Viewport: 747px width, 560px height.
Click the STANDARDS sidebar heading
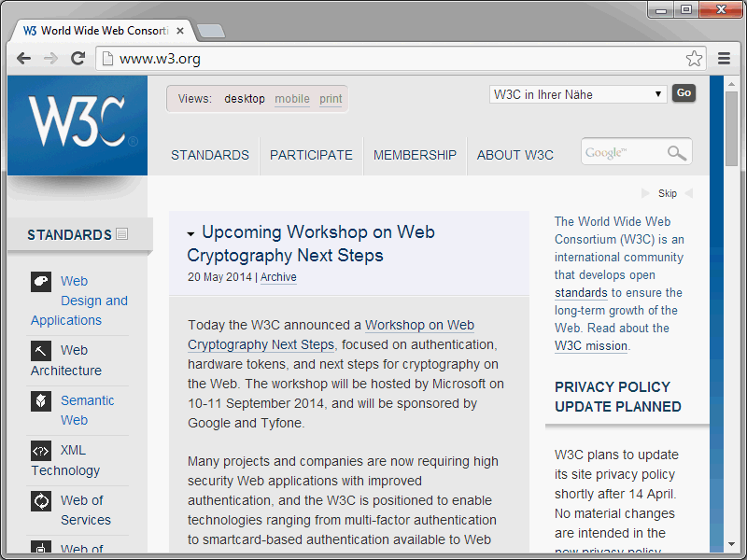[x=69, y=235]
